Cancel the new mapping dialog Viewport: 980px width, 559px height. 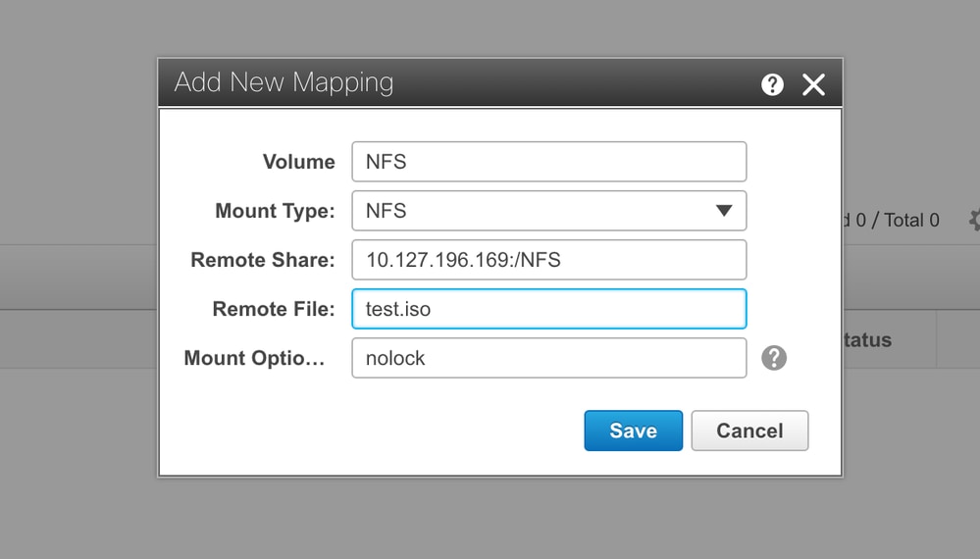749,431
